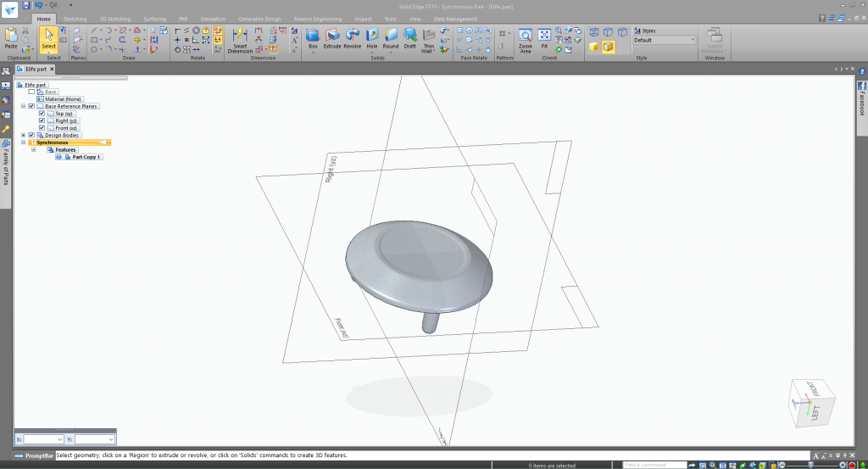868x469 pixels.
Task: Click the Undo icon in quick access toolbar
Action: point(39,5)
